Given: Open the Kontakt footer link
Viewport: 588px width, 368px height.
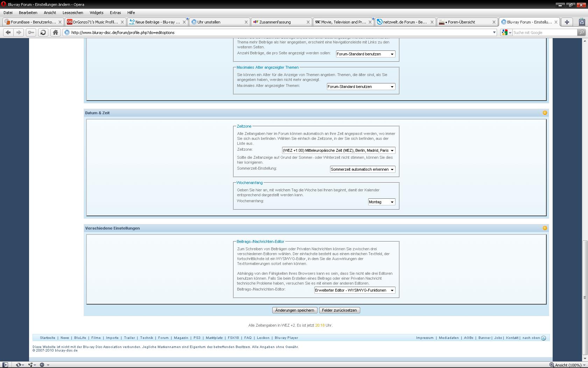Looking at the screenshot, I should [512, 338].
